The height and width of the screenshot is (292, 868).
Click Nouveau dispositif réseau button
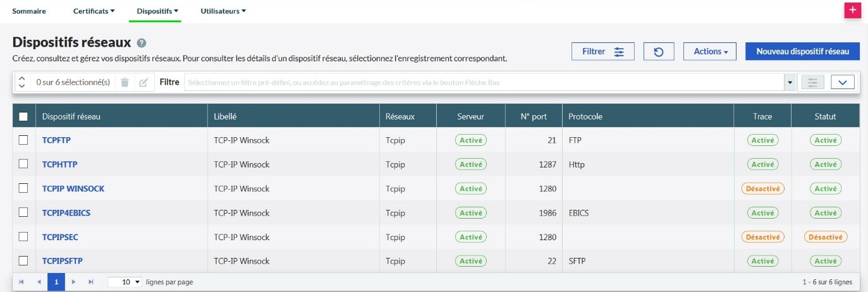tap(802, 52)
